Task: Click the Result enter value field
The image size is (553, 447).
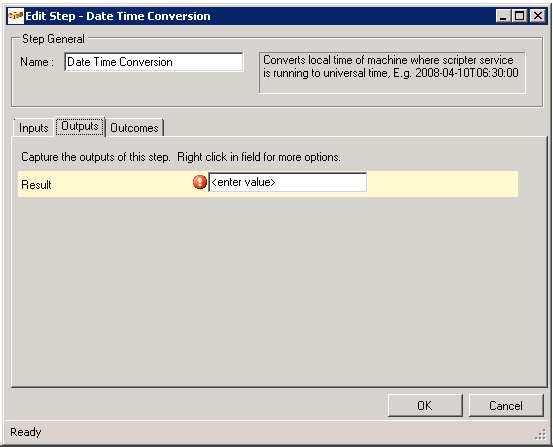Action: pos(287,182)
